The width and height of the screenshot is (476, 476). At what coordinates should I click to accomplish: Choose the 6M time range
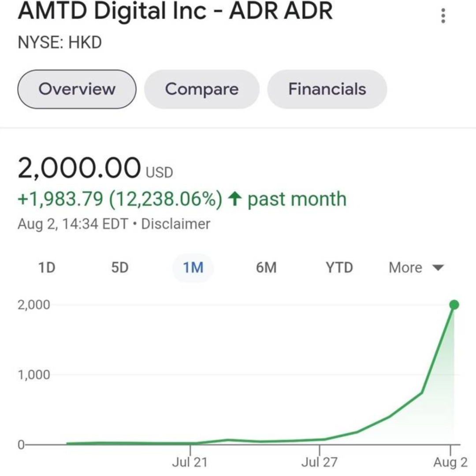tap(266, 268)
